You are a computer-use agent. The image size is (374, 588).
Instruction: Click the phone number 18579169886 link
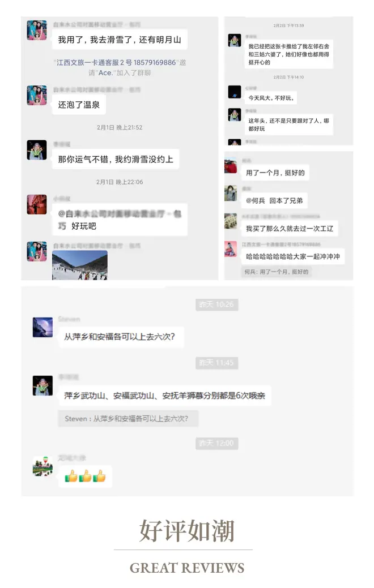point(155,62)
